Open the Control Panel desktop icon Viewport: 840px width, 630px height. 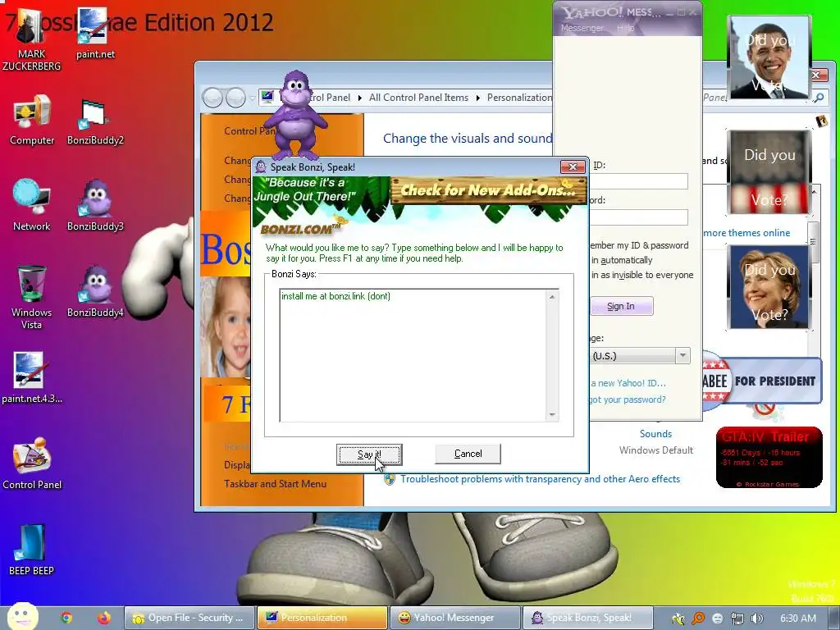(x=32, y=464)
